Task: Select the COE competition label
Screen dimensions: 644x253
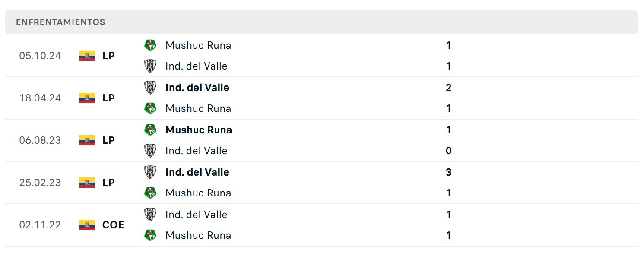Action: [x=113, y=225]
